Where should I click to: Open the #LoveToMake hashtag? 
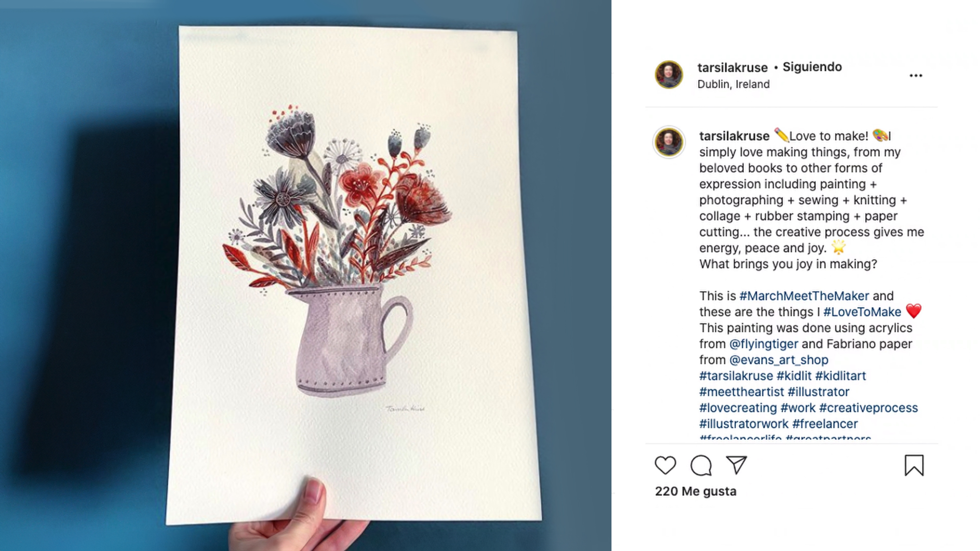(x=862, y=312)
